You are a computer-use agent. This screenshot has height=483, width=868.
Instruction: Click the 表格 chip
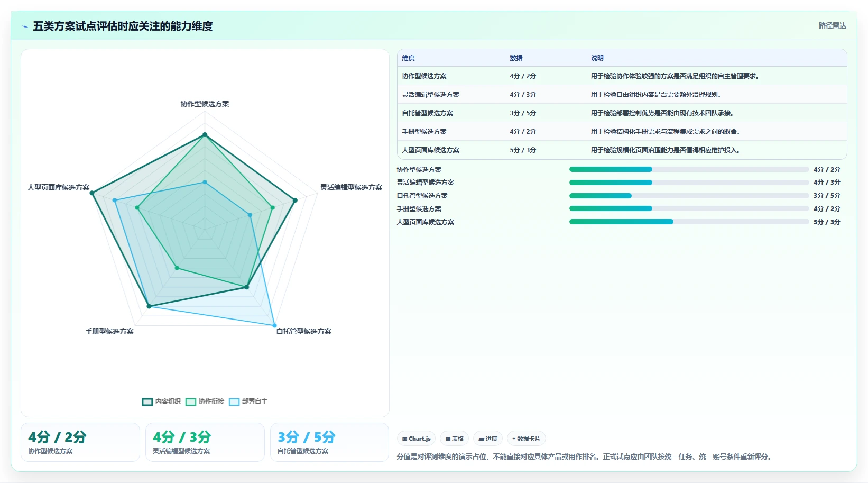[454, 439]
